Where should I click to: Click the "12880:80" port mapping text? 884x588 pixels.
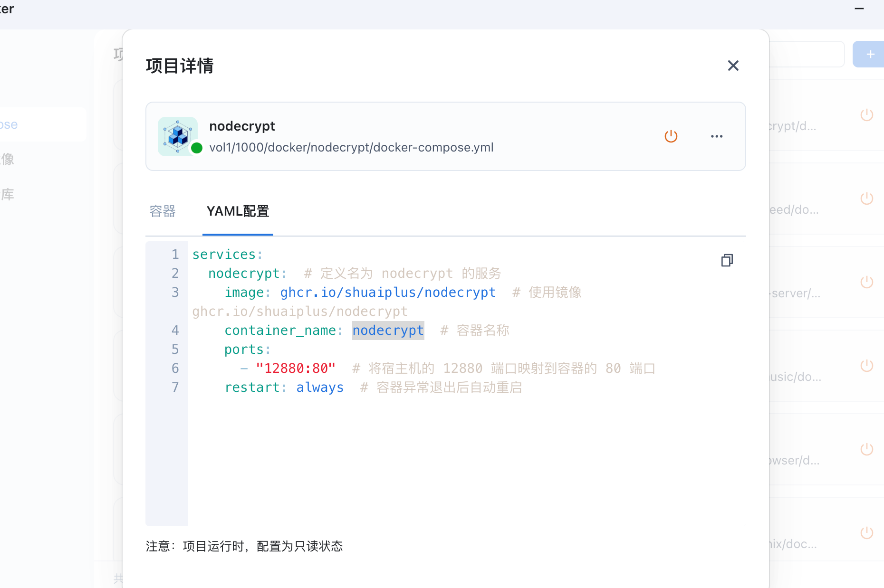[x=295, y=369]
